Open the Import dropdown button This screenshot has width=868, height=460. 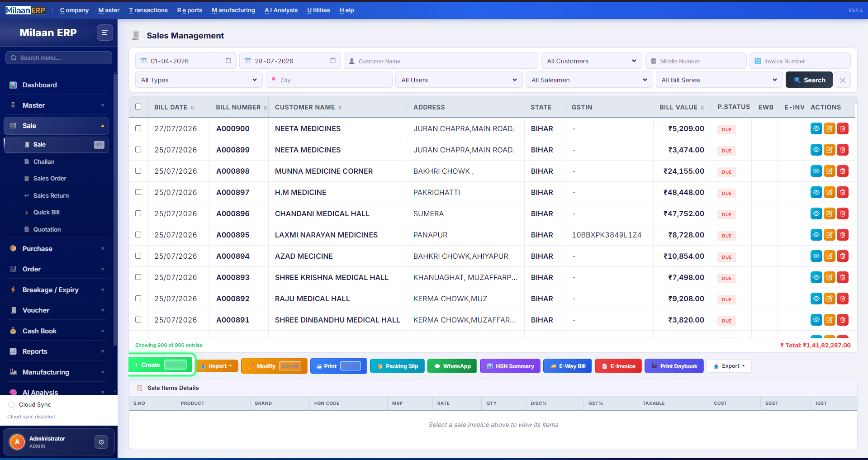pos(217,366)
